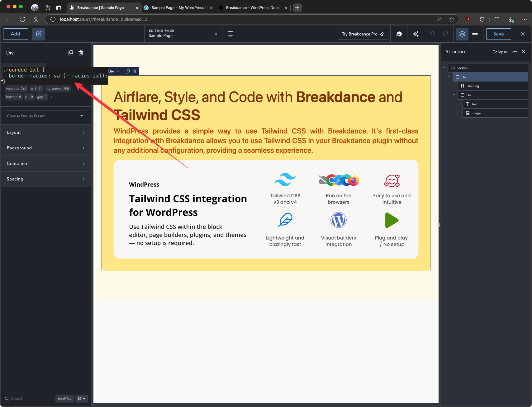Remove the bg-amber-200 class tag

pos(58,89)
